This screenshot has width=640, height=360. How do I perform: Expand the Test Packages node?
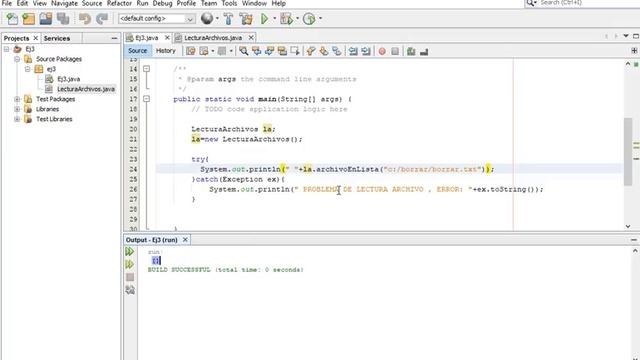[x=17, y=99]
